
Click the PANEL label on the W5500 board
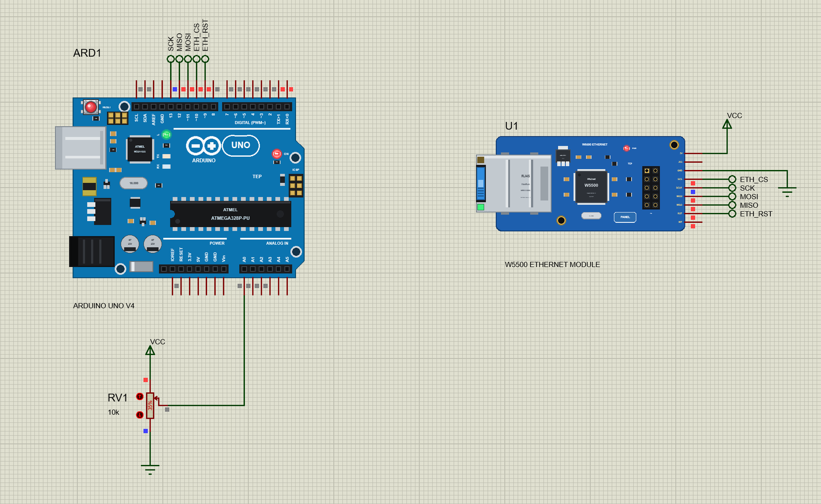click(x=625, y=217)
